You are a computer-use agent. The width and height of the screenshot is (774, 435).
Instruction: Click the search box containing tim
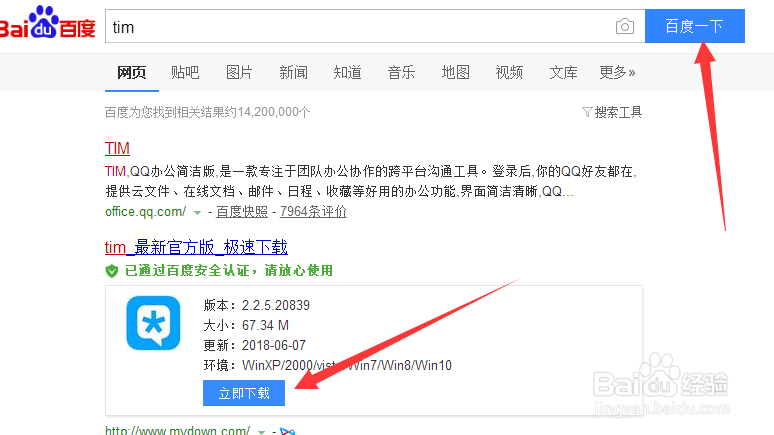[x=375, y=26]
